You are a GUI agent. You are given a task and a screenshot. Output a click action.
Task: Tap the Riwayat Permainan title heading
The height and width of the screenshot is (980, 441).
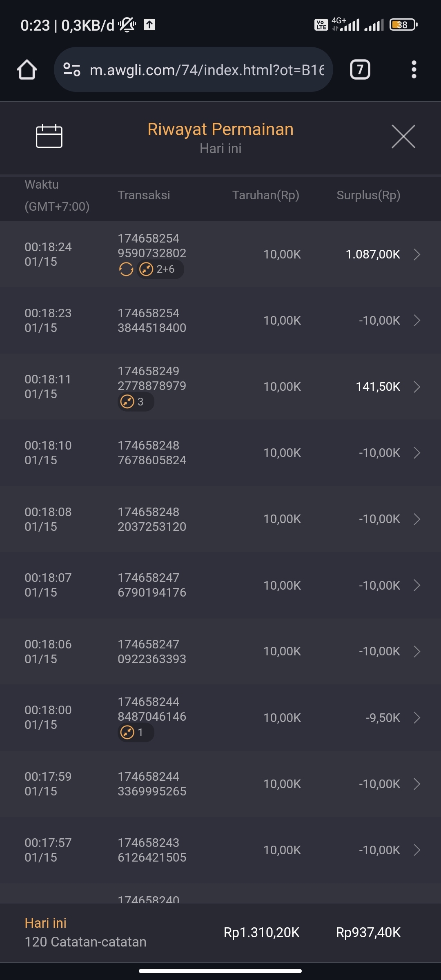220,129
